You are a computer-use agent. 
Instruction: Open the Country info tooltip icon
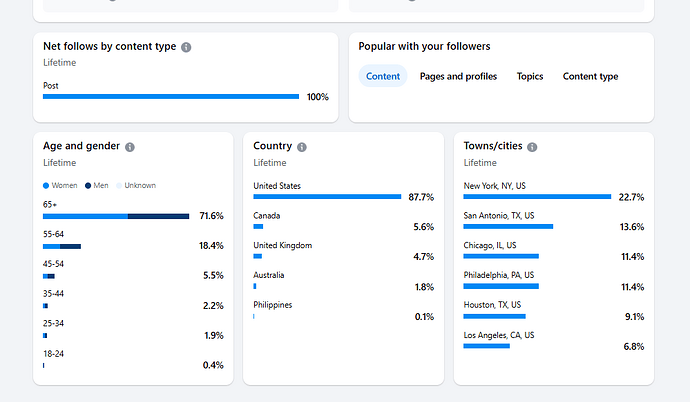[x=302, y=147]
